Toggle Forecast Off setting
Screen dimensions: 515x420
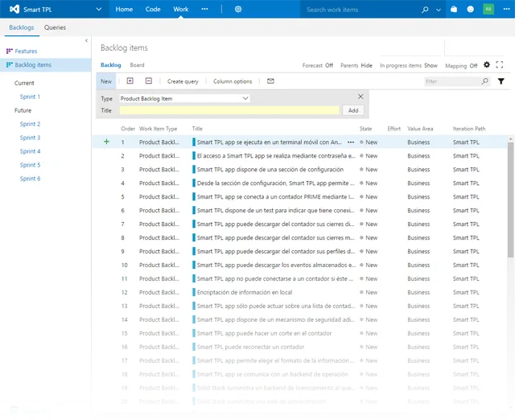(318, 65)
